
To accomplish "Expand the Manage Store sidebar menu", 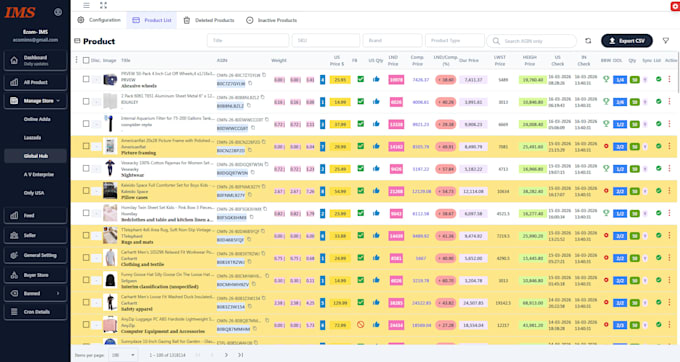I will (x=35, y=101).
